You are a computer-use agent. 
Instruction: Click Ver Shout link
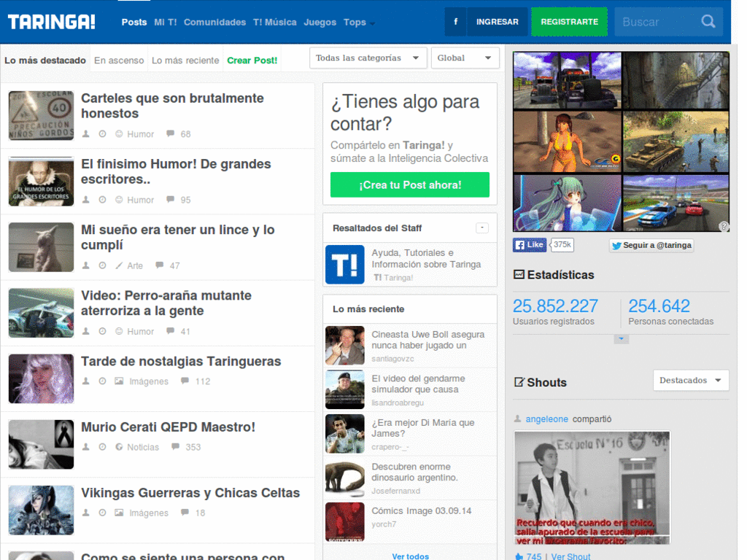pos(570,556)
